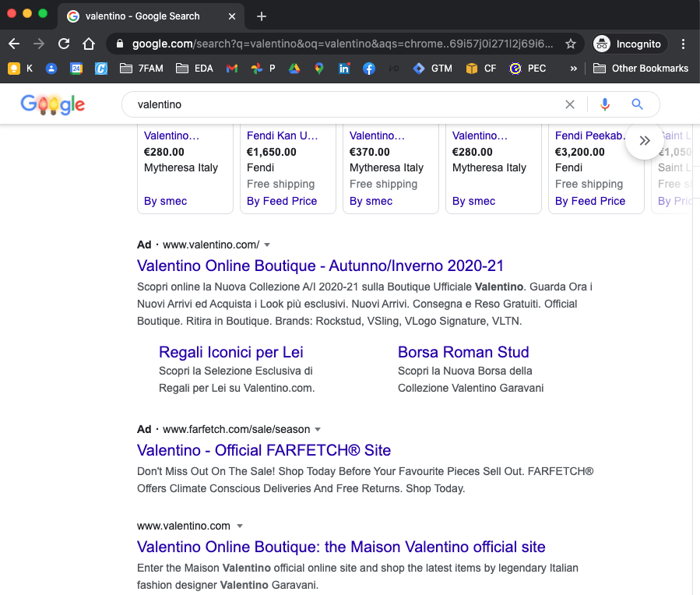
Task: Open the Google Keep 'K' bookmark
Action: click(x=20, y=69)
